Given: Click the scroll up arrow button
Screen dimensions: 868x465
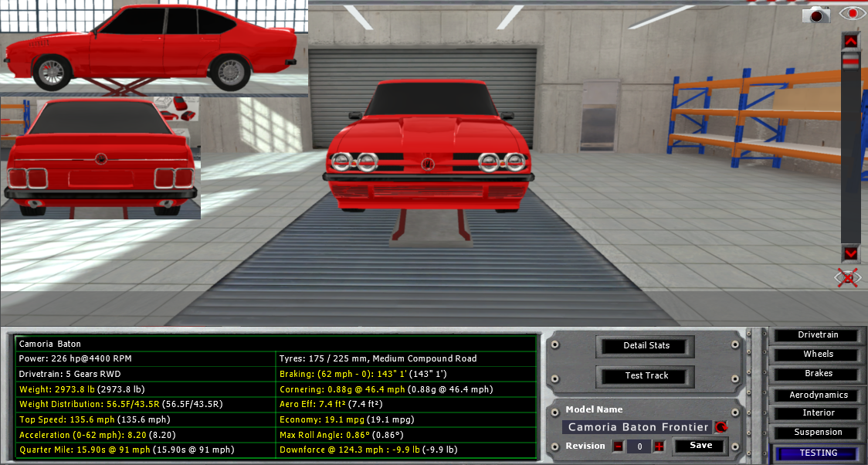Looking at the screenshot, I should 850,40.
